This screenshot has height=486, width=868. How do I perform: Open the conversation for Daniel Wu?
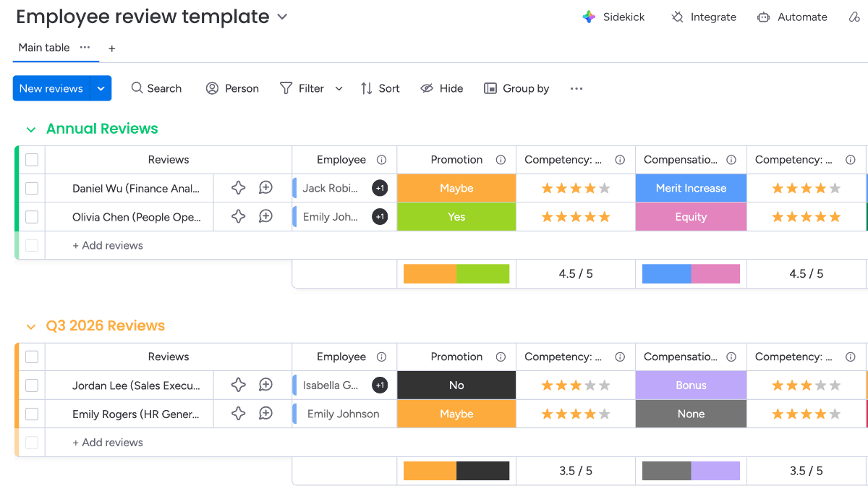pos(265,188)
